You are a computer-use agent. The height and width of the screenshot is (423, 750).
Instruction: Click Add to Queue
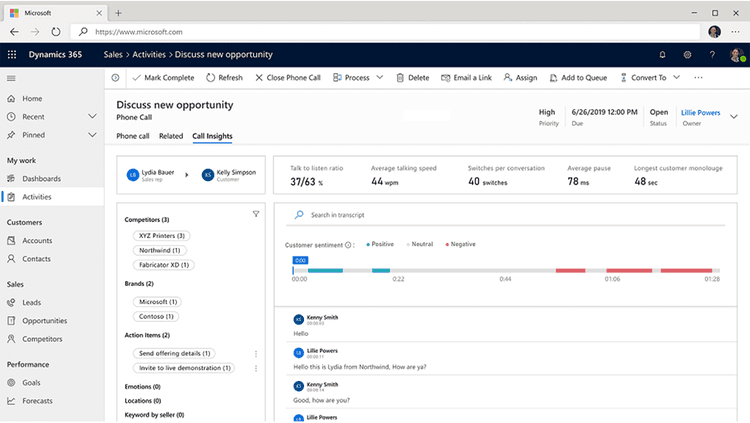click(578, 78)
